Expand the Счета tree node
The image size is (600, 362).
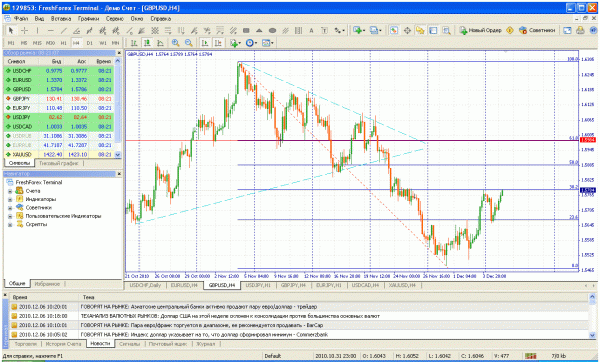(x=10, y=191)
